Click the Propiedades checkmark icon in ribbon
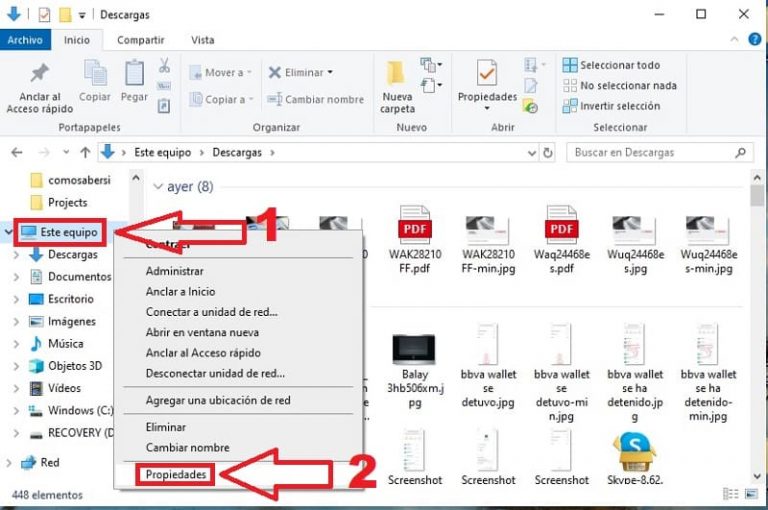The width and height of the screenshot is (768, 510). (487, 73)
